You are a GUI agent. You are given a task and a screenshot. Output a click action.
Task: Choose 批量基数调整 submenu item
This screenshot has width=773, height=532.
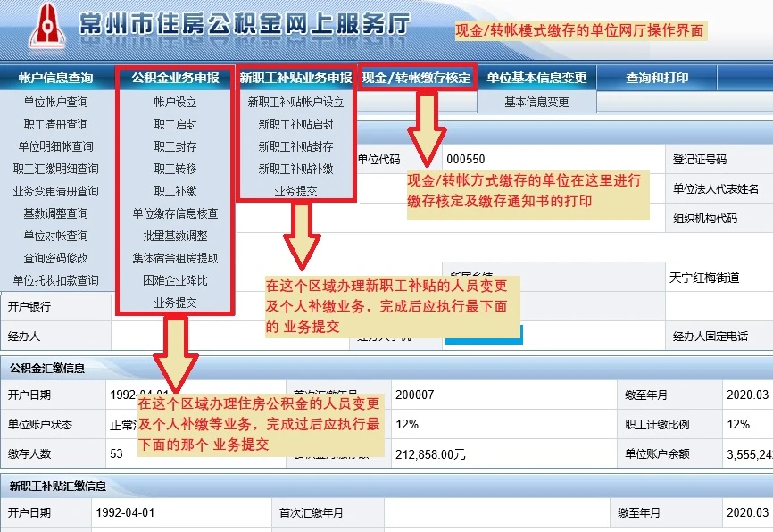[176, 236]
